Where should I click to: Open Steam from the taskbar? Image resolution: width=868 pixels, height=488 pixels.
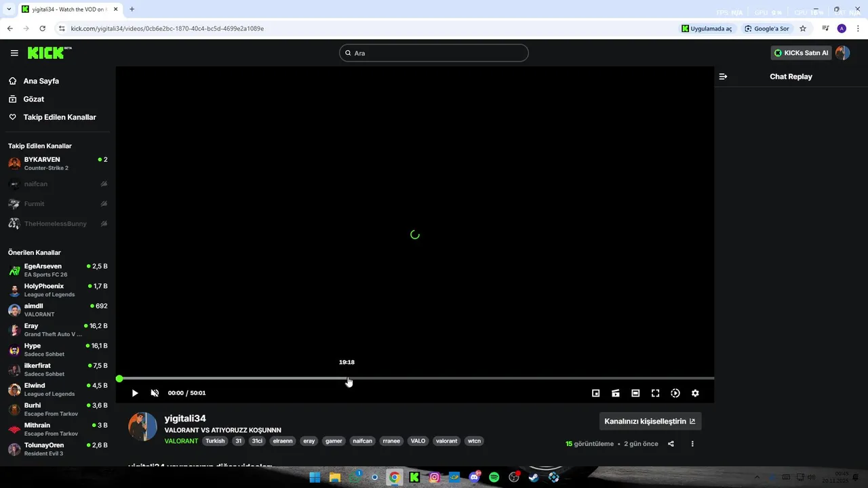point(534,477)
